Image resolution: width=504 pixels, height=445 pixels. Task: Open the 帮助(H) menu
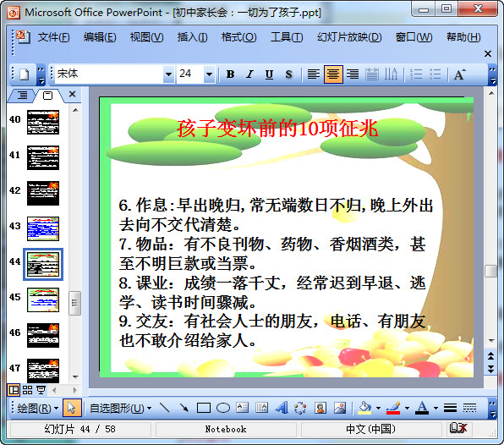pyautogui.click(x=463, y=37)
